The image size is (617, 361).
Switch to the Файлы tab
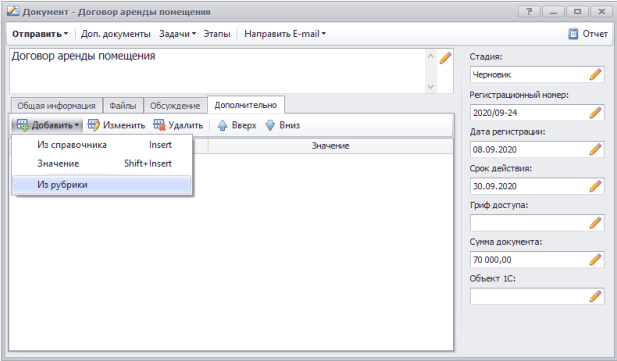coord(123,106)
